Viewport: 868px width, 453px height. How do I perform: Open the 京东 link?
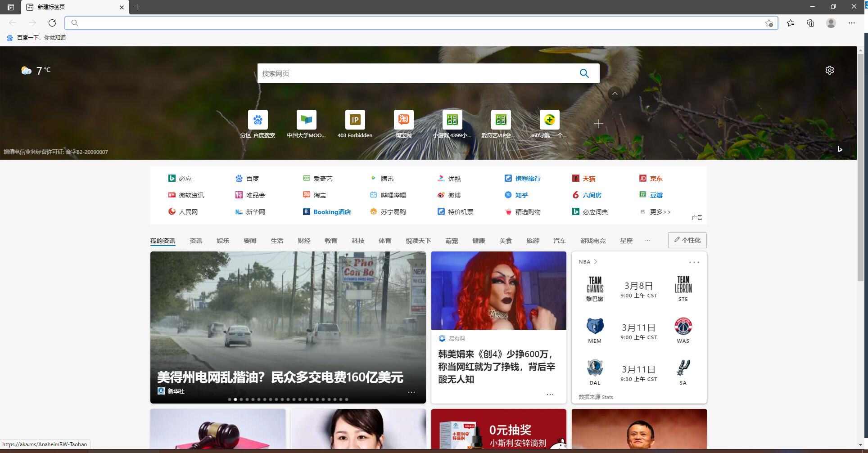(651, 179)
